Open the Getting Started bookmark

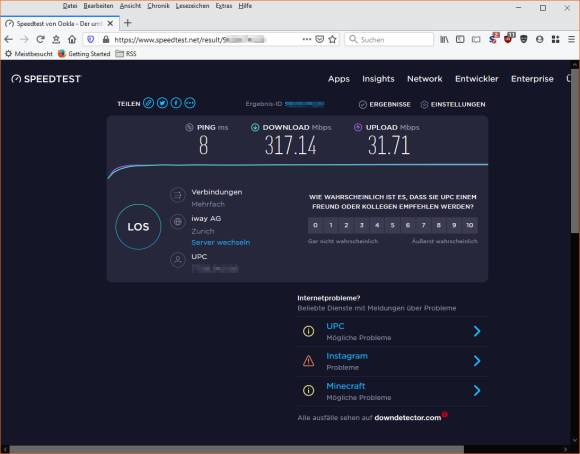tap(84, 54)
